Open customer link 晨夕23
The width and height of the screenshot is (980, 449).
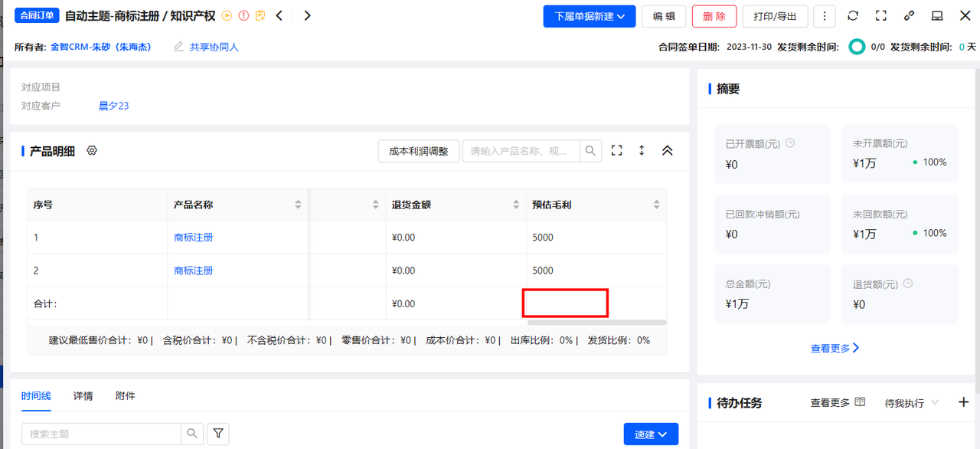click(114, 106)
